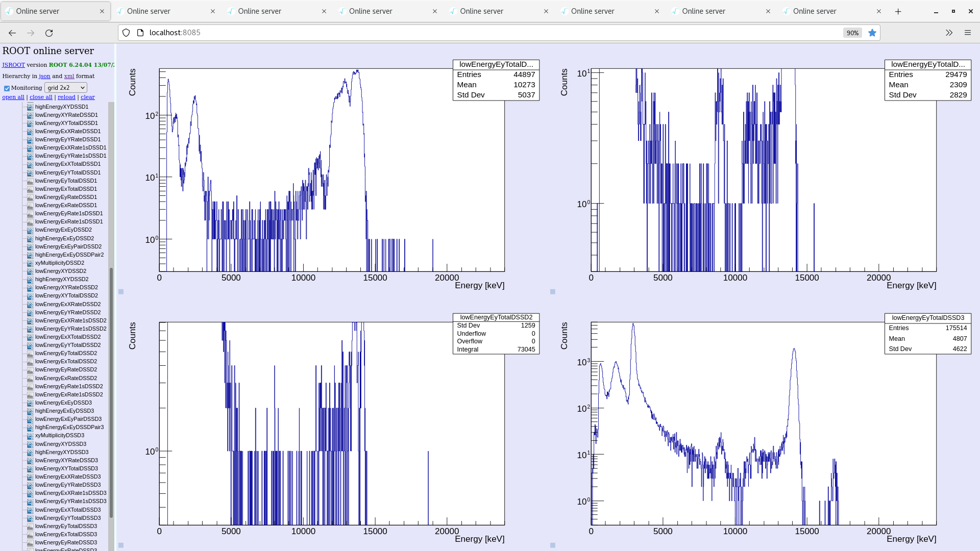Click the 'clear' link in sidebar
Screen dimensions: 980x551
point(87,97)
